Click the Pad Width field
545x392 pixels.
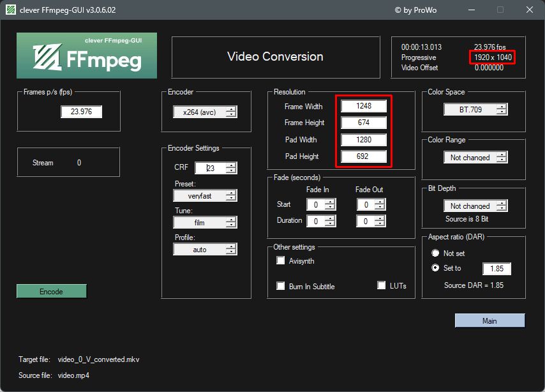[364, 139]
